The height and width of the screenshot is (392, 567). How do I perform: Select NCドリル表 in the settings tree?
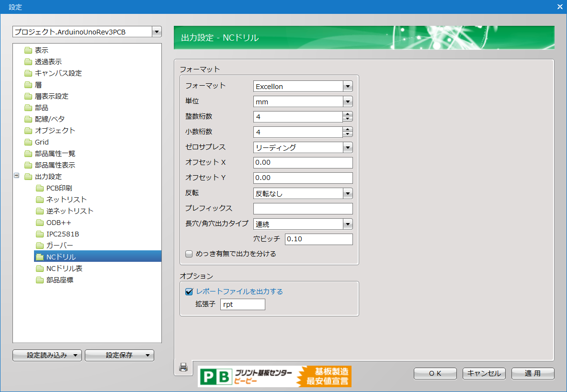click(64, 269)
